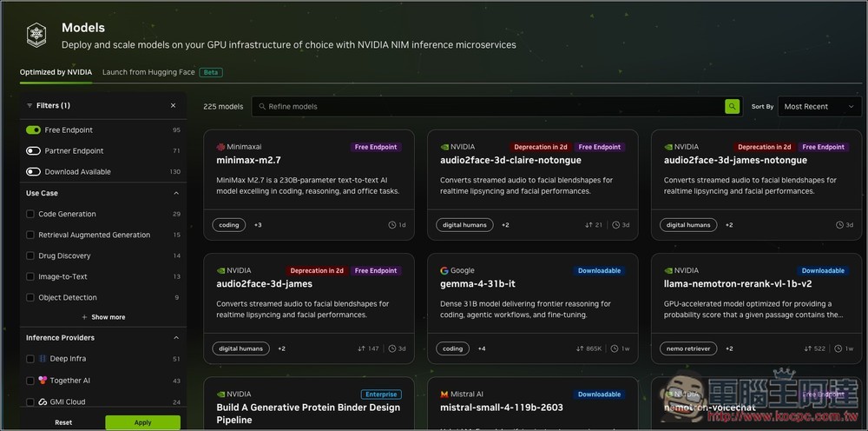Screen dimensions: 868x431
Task: Click NVIDIA logo on audio2face-3d-james card
Action: [220, 270]
